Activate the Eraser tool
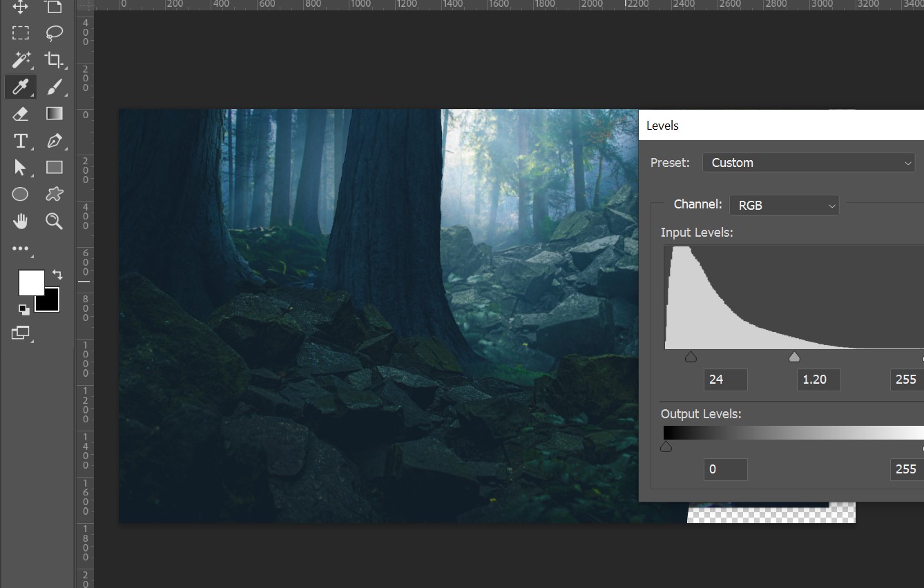Viewport: 924px width, 588px height. pyautogui.click(x=20, y=114)
